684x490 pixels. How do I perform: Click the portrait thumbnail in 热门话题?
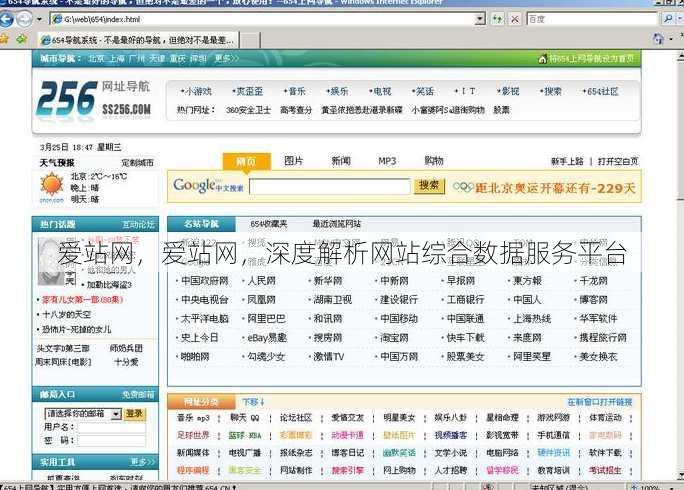[51, 262]
